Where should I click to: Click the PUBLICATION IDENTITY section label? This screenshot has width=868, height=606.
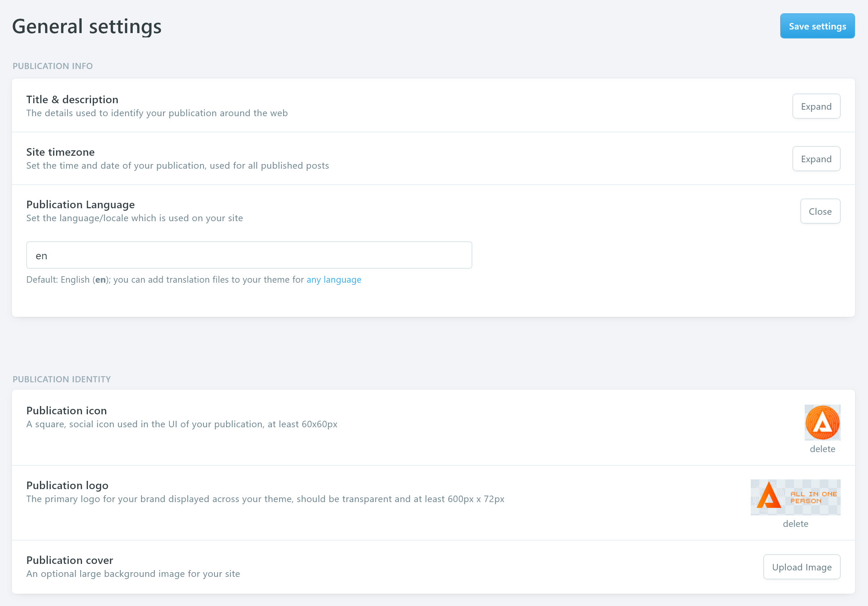coord(62,379)
